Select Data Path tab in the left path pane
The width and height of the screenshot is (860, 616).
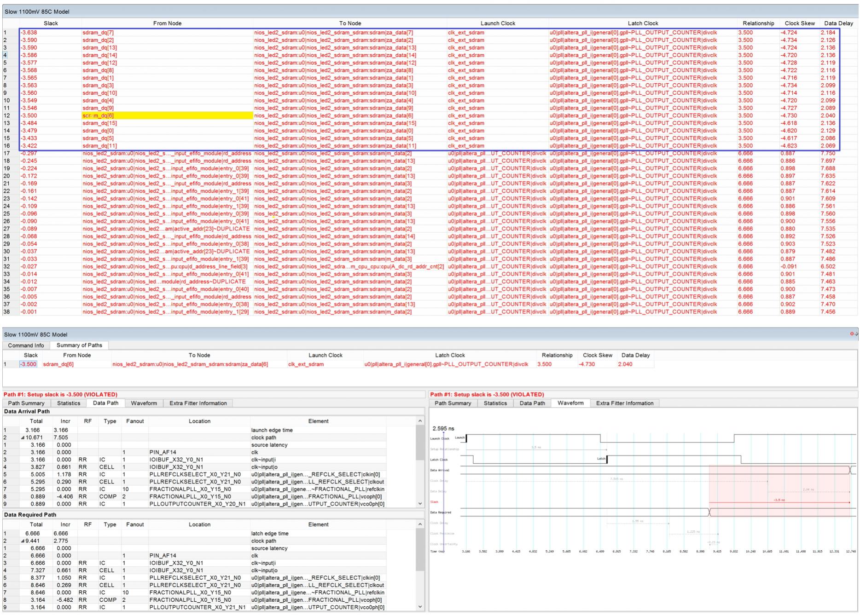(x=105, y=403)
